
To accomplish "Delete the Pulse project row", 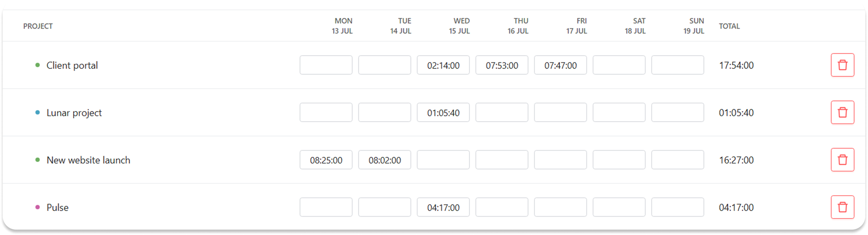I will [842, 207].
